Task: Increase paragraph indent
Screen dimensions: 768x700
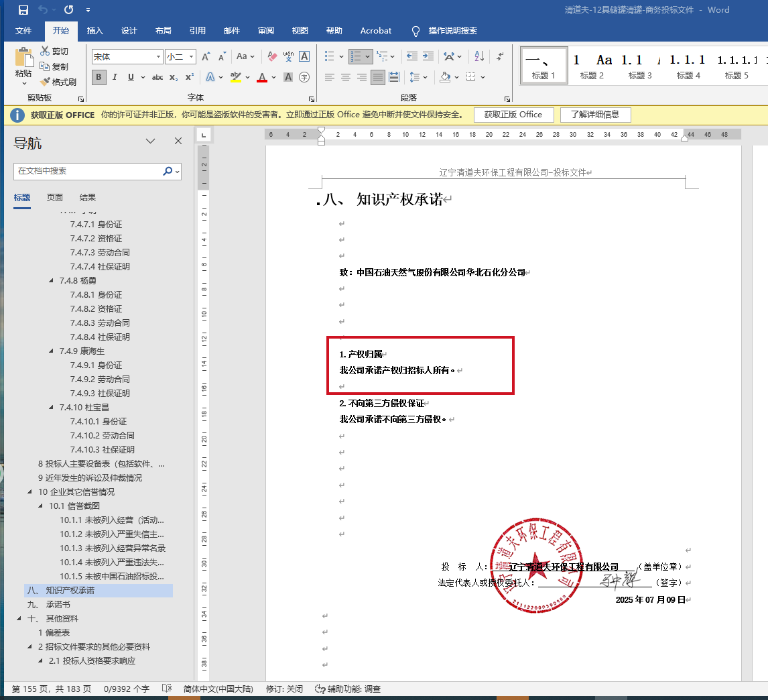Action: click(428, 56)
